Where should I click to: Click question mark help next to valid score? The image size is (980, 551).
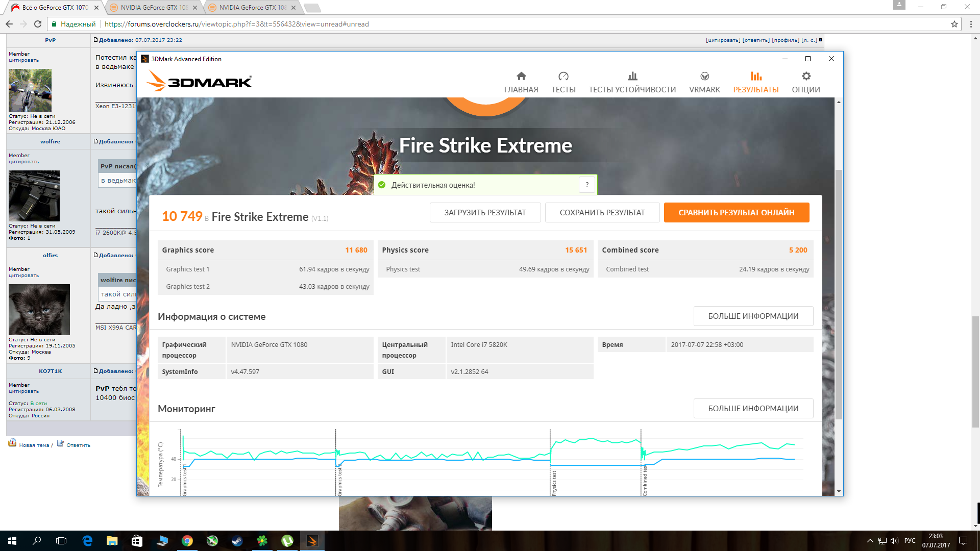(x=587, y=185)
